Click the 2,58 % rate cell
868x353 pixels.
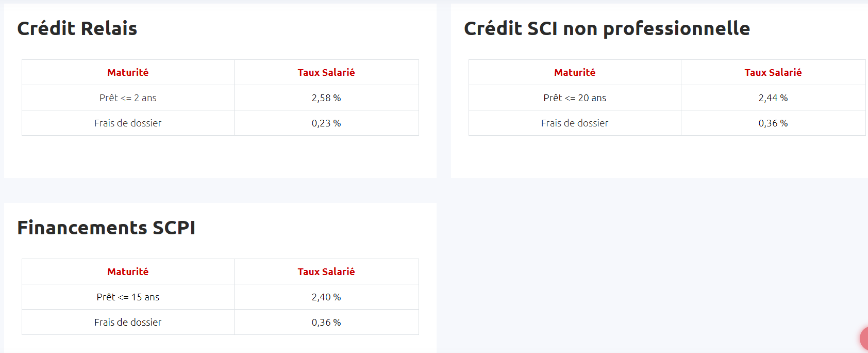tap(326, 98)
